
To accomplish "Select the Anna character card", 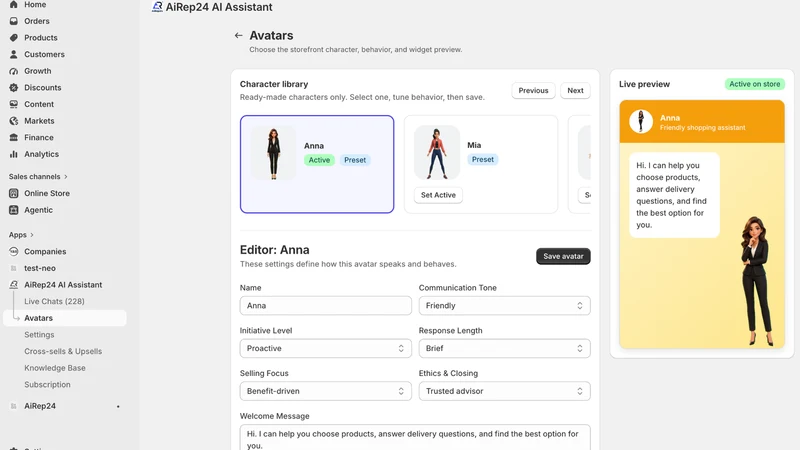I will (317, 164).
